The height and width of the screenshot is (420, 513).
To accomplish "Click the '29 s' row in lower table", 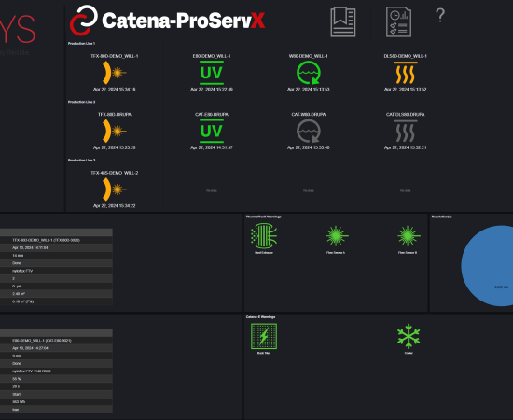I will pyautogui.click(x=56, y=386).
